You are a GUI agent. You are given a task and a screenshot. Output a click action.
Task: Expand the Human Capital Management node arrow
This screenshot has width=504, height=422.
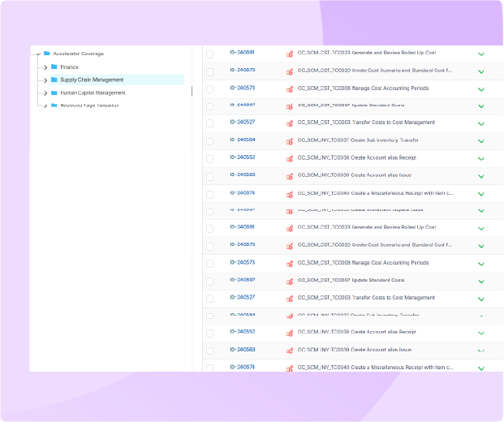45,93
